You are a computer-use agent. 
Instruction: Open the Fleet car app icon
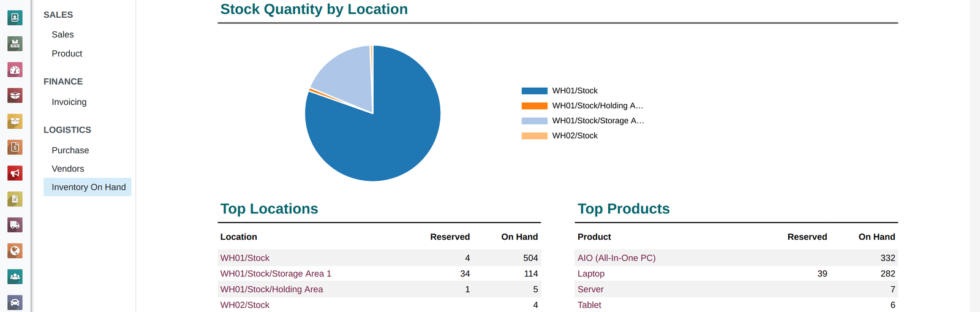coord(15,302)
